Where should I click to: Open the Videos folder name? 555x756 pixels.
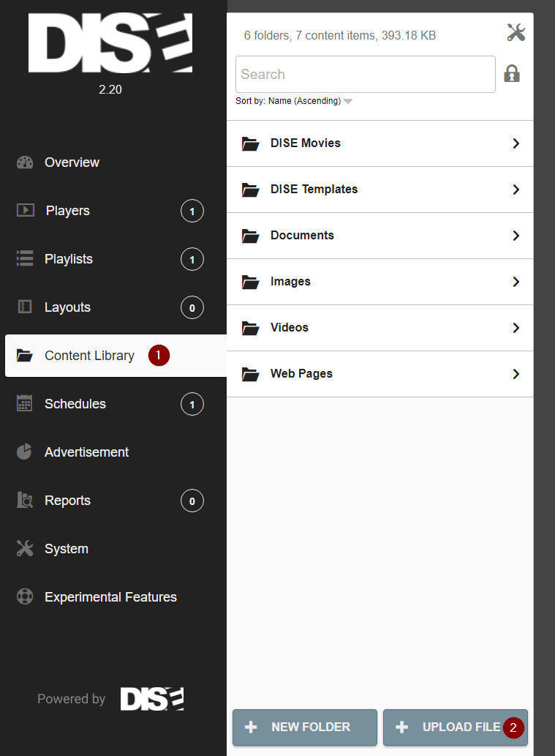(289, 327)
